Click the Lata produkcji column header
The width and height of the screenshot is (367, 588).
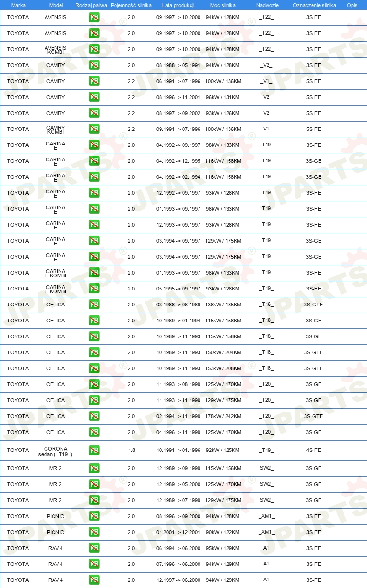point(178,5)
